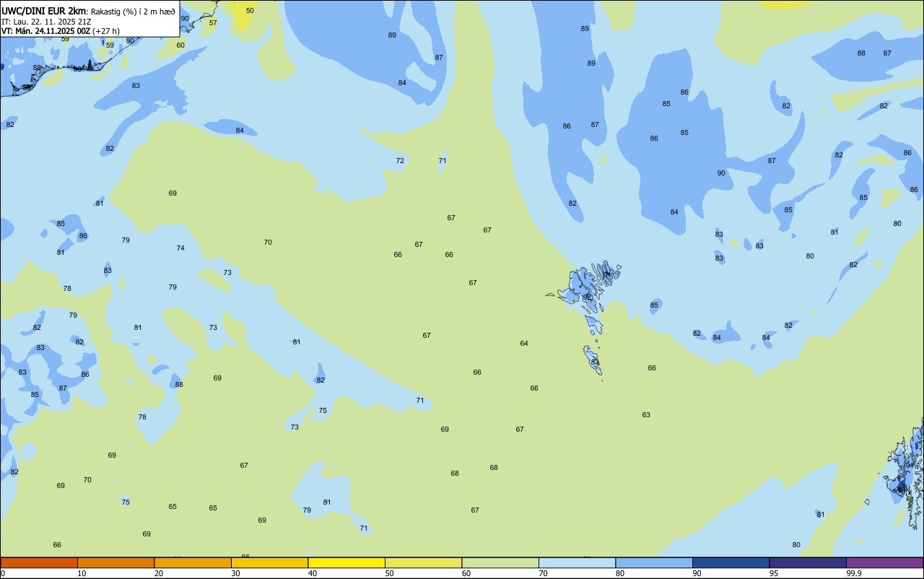Pick the 50–60 pale yellow legend swatch
Image resolution: width=924 pixels, height=579 pixels.
[423, 562]
